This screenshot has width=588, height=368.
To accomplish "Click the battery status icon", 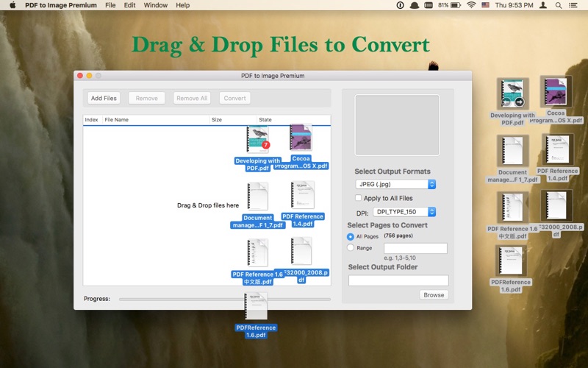I will click(456, 5).
